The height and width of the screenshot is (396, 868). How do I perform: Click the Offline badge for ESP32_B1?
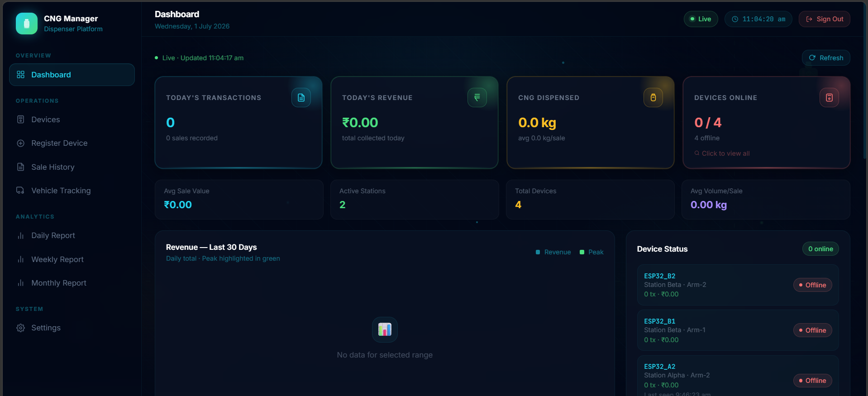coord(812,330)
